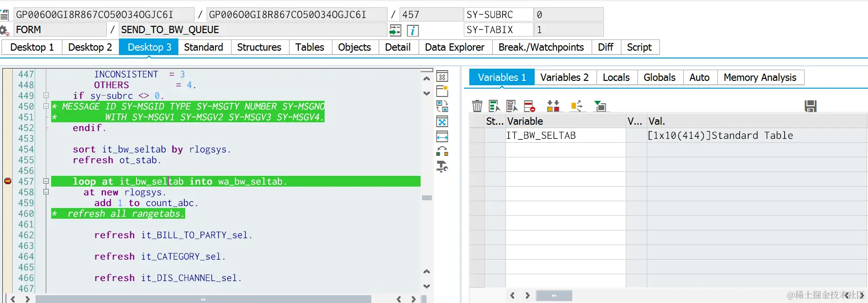Click the full-width icon with the horizontal arrow

[x=442, y=137]
